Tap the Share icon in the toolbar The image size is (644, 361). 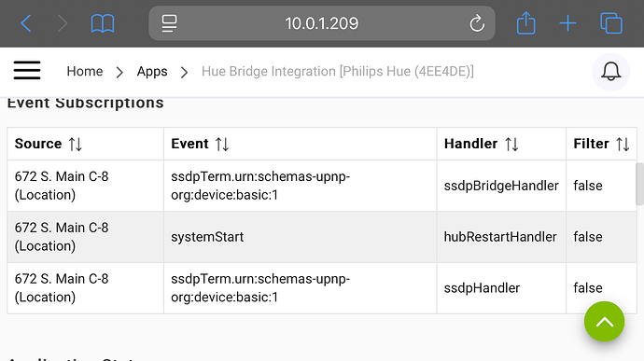pos(525,23)
